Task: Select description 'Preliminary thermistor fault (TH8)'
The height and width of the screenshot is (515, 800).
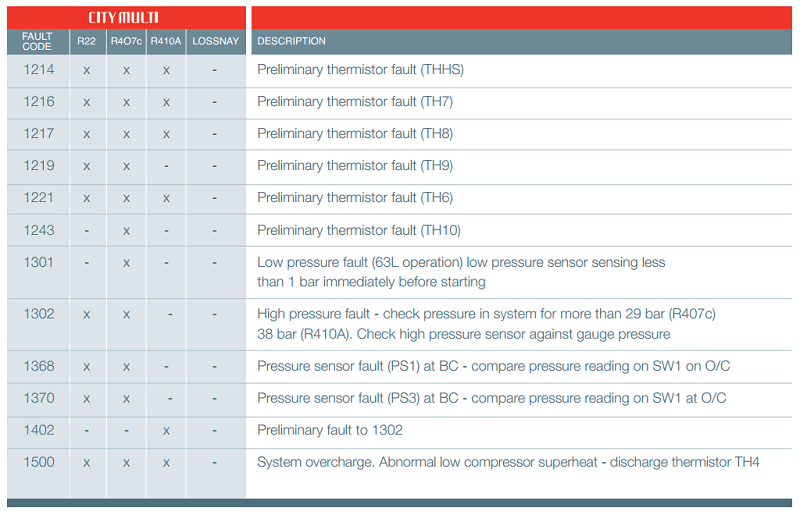Action: [355, 134]
